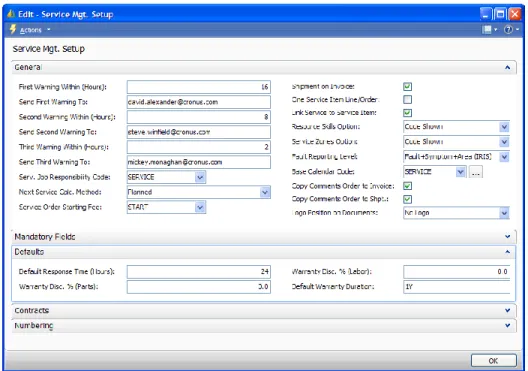
Task: Click Send Second Warning To email field
Action: [199, 132]
